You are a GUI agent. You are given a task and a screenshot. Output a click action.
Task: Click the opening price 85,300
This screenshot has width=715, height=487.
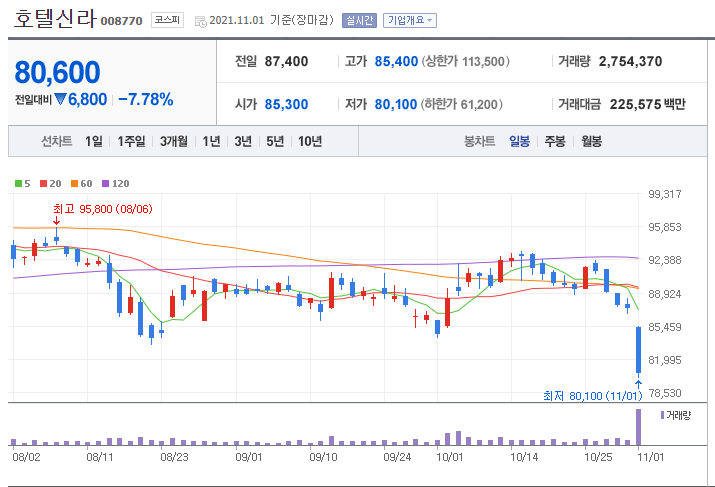point(286,104)
